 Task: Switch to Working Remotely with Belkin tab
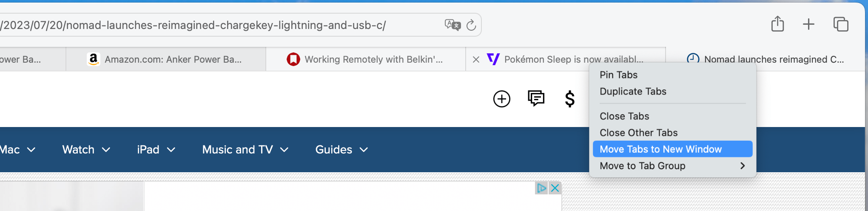point(366,59)
